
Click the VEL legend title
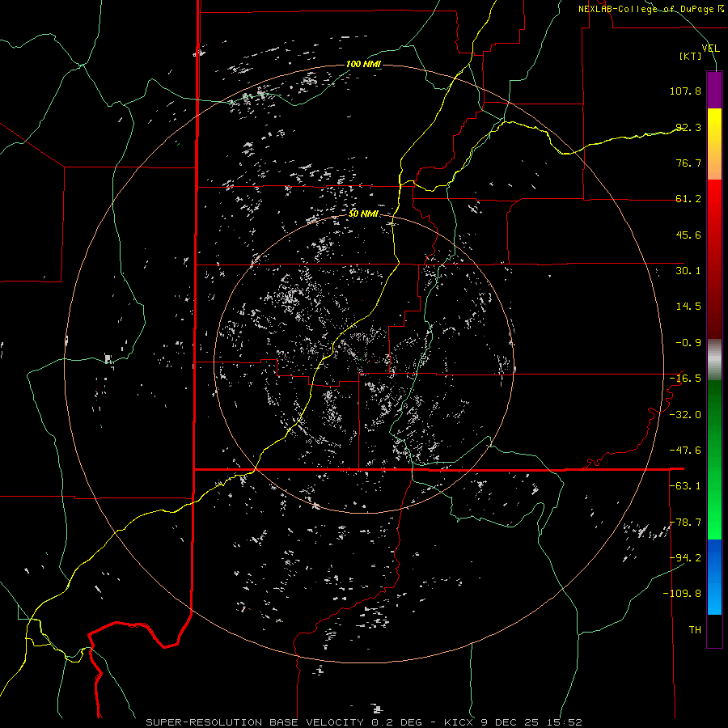pyautogui.click(x=711, y=48)
